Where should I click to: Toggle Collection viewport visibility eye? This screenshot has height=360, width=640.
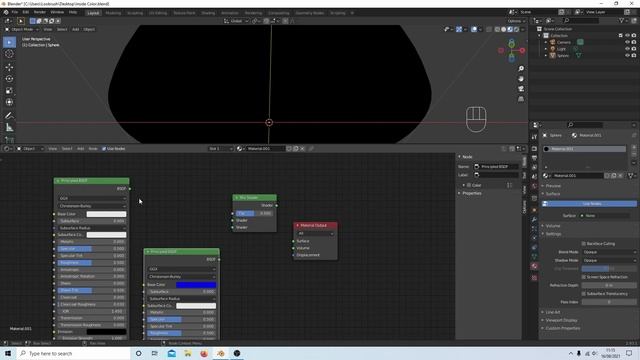pos(627,36)
